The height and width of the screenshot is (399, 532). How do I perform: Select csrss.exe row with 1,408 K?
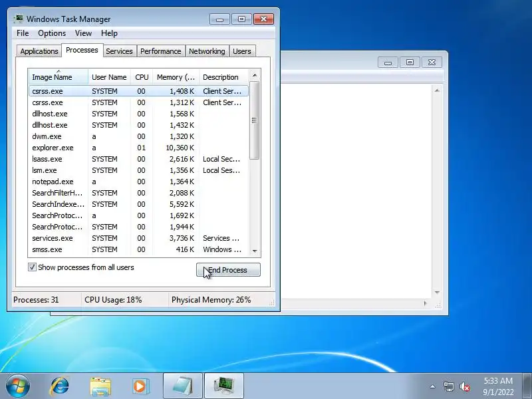coord(138,91)
